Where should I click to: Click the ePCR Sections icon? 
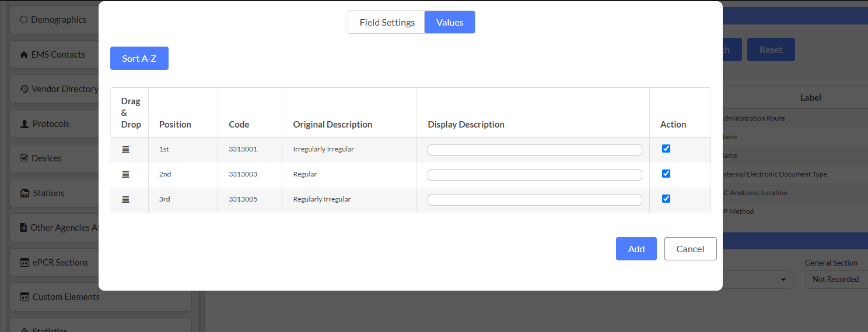[x=24, y=263]
